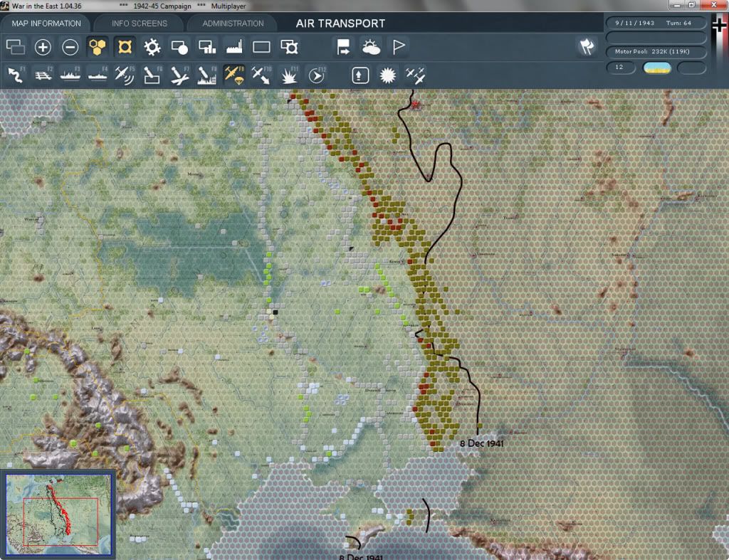The width and height of the screenshot is (729, 560).
Task: Click the crossed white flags end-turn icon
Action: (587, 46)
